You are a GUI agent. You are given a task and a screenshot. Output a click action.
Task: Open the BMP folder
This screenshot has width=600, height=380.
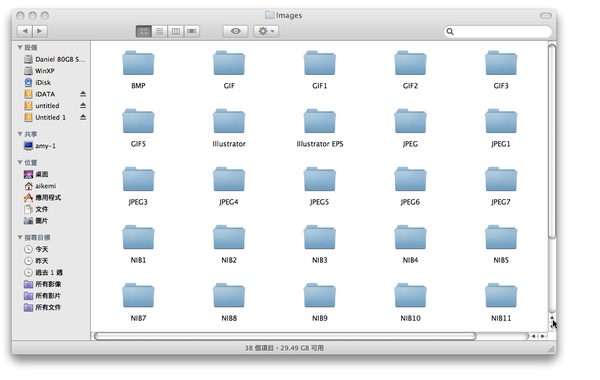(138, 63)
